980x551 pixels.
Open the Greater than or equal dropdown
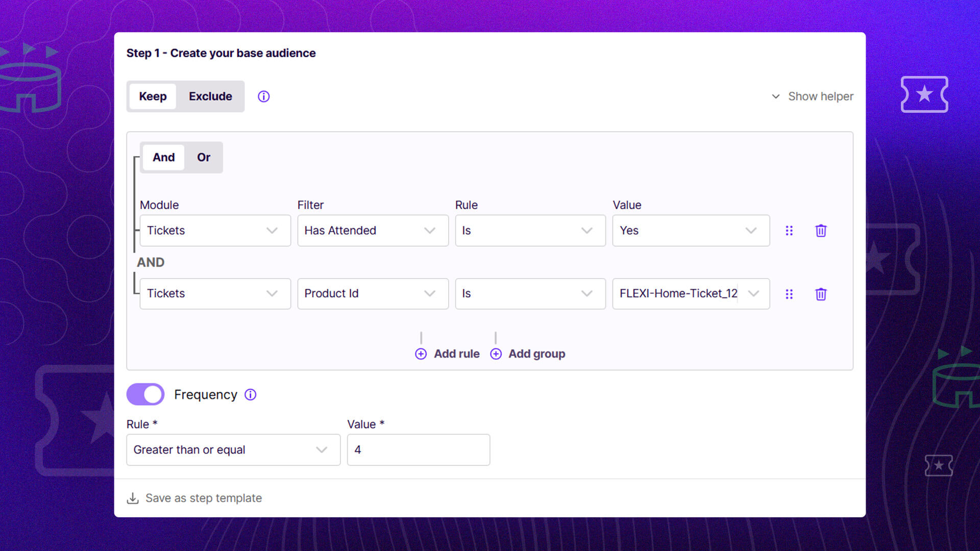click(233, 449)
